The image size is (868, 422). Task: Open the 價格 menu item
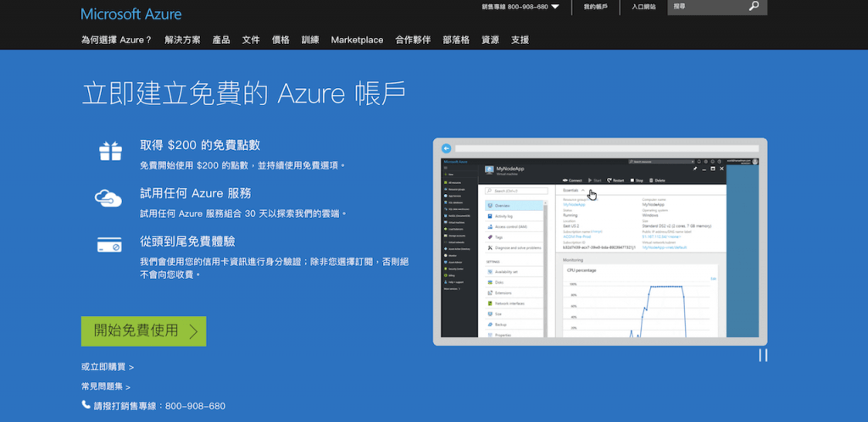281,40
